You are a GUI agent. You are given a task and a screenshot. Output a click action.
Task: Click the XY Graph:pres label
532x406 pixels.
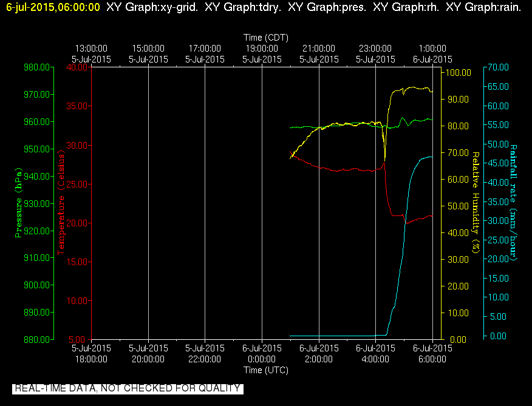pyautogui.click(x=327, y=7)
